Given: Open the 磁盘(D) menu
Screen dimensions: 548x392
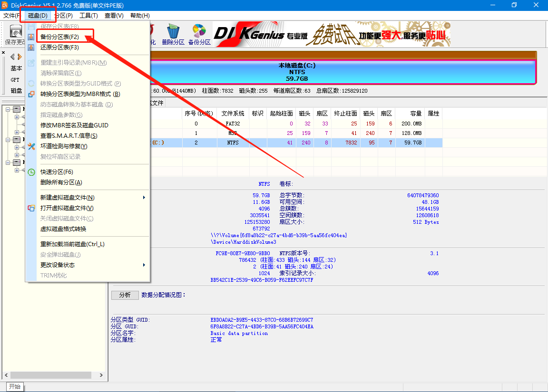Looking at the screenshot, I should [38, 15].
